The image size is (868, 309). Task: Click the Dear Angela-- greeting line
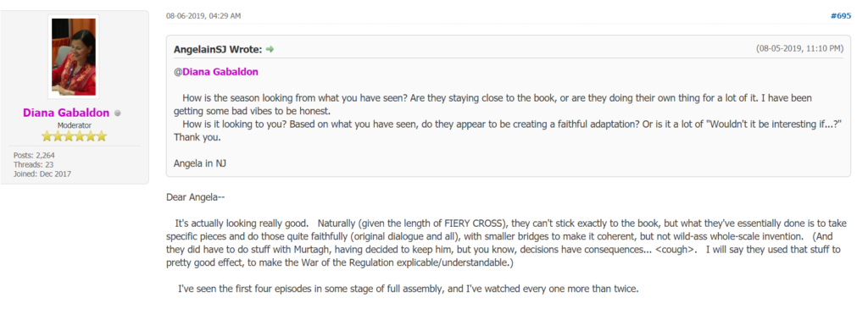coord(196,197)
